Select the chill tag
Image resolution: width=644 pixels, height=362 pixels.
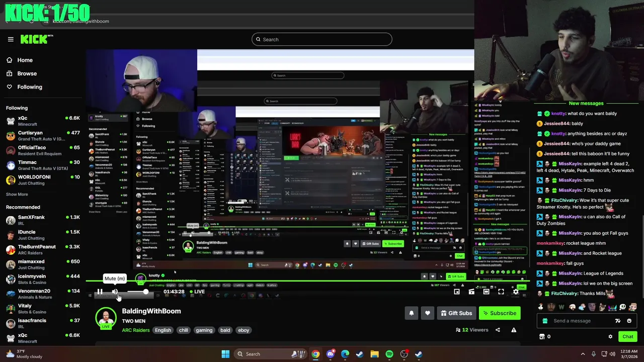click(184, 330)
